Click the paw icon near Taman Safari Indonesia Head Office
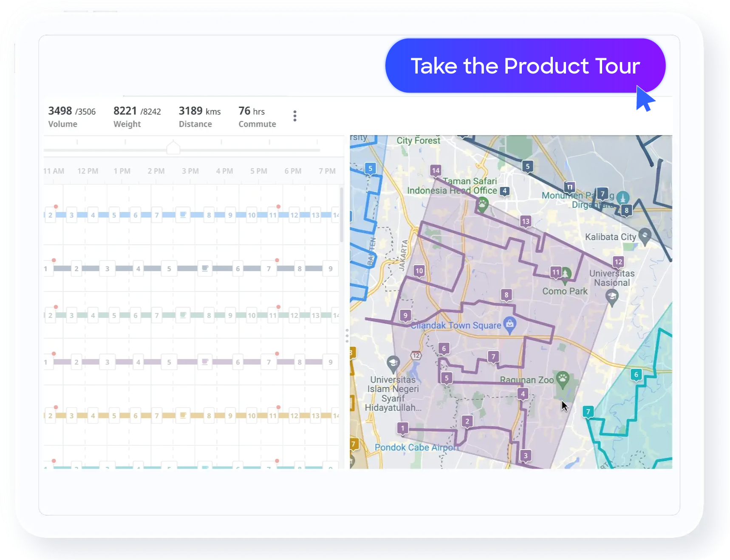The width and height of the screenshot is (730, 560). point(483,203)
